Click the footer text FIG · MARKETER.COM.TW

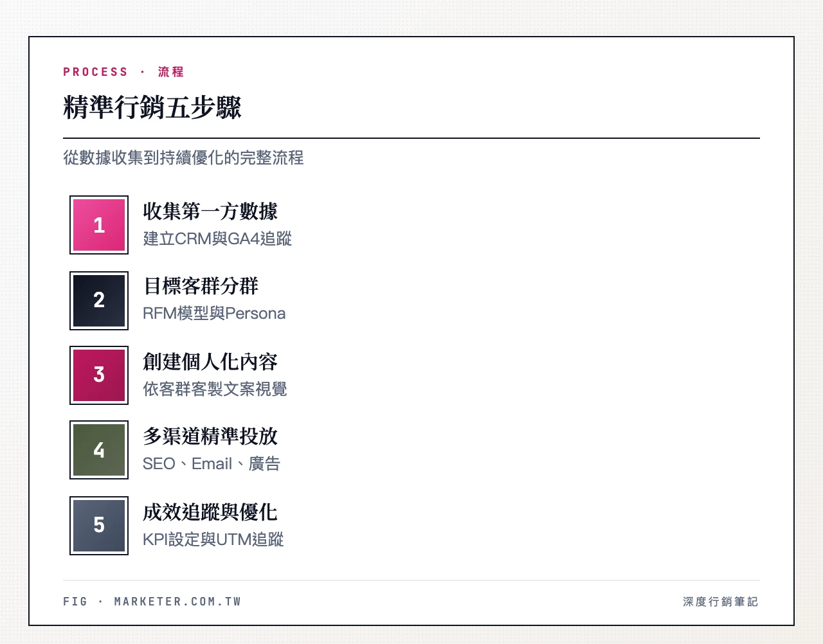pos(152,602)
